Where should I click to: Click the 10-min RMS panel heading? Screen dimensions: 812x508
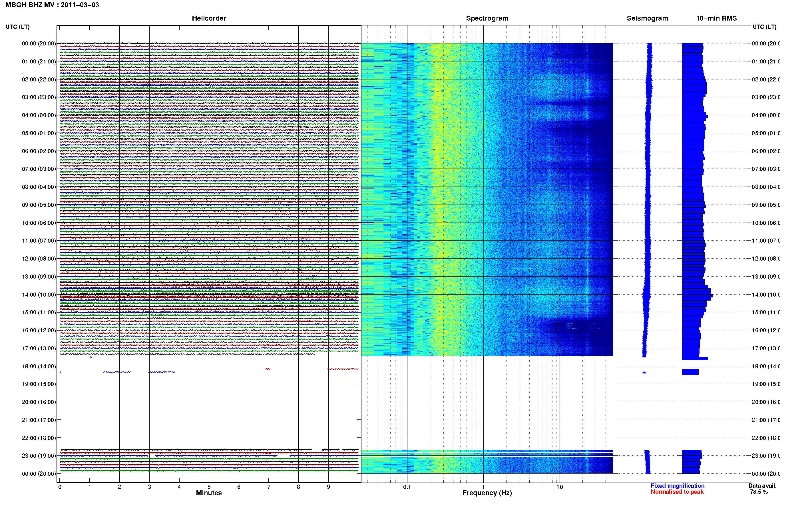(x=716, y=19)
